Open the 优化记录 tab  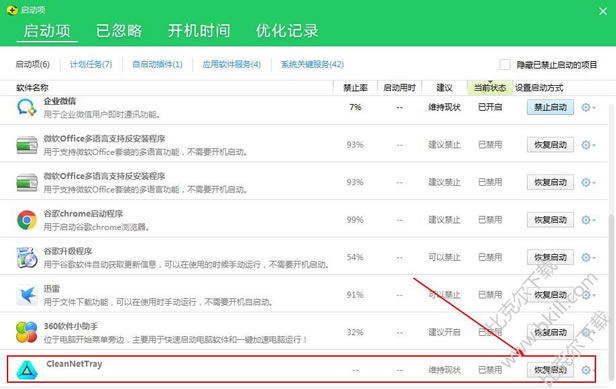(x=287, y=31)
